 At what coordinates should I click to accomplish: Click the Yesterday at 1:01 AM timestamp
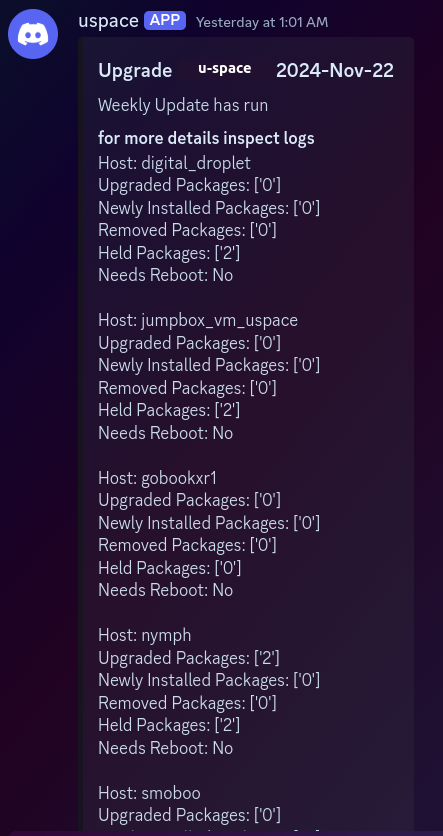[262, 22]
